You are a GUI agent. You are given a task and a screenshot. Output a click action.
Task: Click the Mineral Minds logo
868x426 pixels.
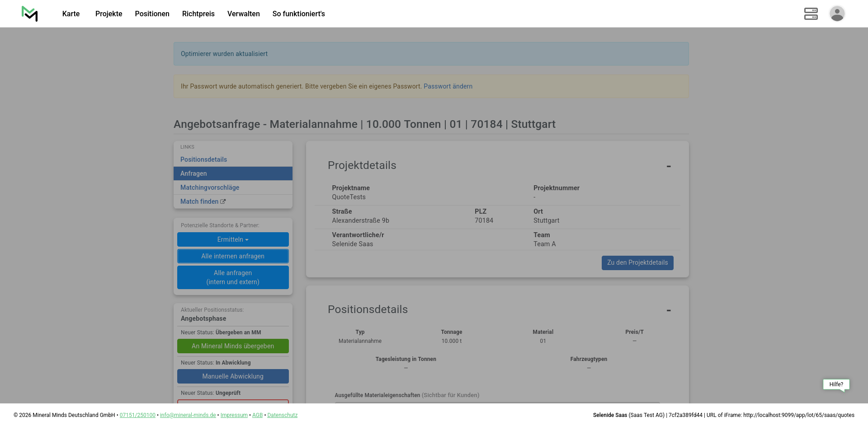click(29, 14)
